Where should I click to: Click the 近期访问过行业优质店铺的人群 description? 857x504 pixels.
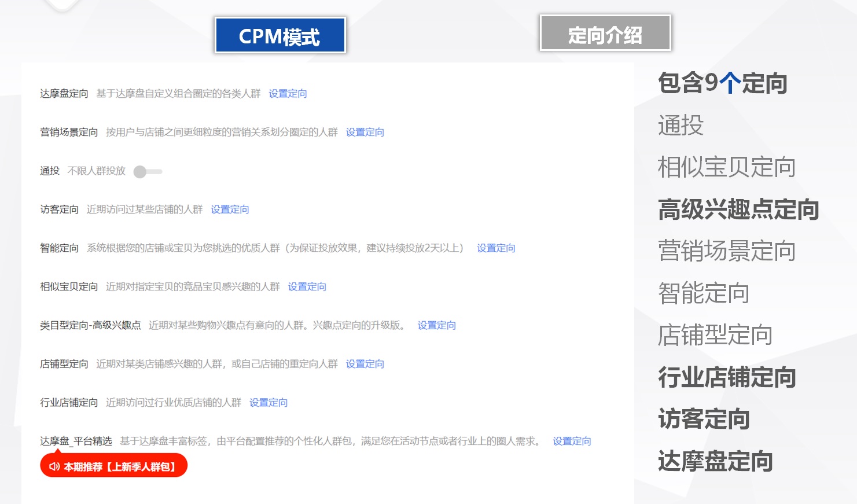[x=174, y=403]
